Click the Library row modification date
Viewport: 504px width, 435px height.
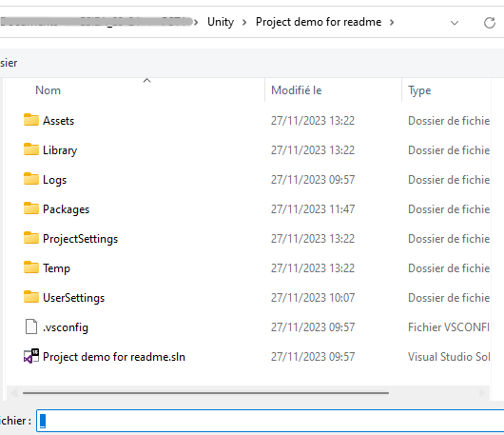coord(313,150)
